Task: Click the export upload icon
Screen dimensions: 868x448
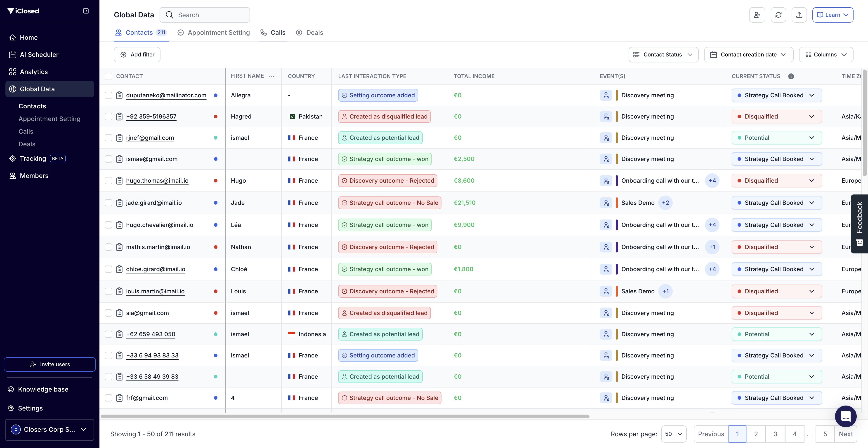Action: tap(799, 15)
